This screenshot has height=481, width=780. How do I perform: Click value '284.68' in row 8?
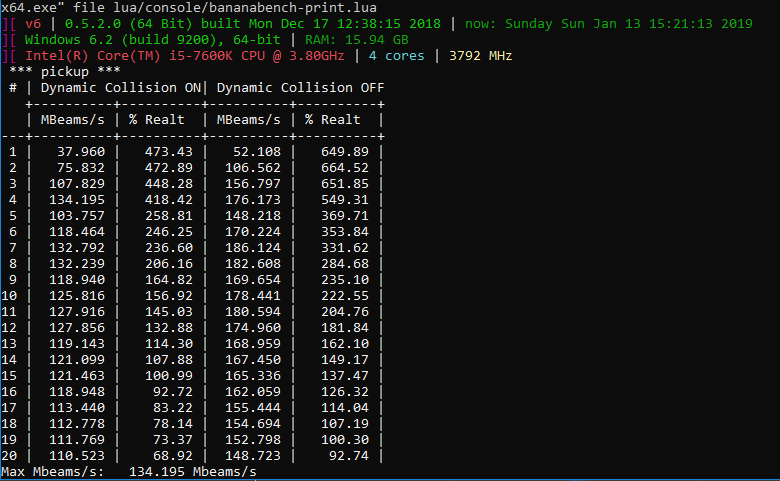345,264
